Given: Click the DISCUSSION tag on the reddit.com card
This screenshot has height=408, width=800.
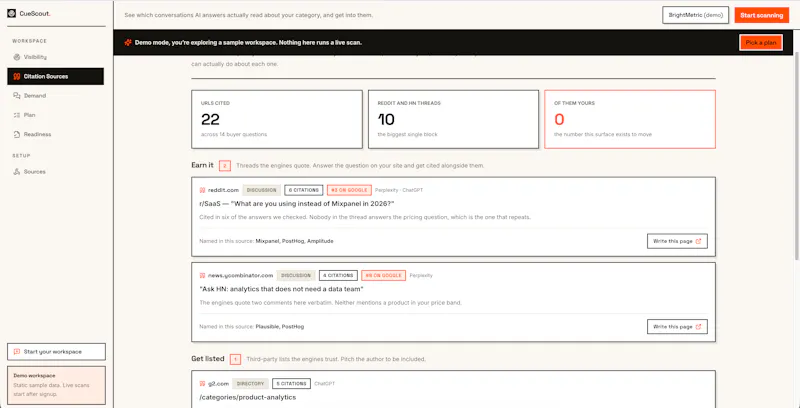Looking at the screenshot, I should pyautogui.click(x=262, y=190).
